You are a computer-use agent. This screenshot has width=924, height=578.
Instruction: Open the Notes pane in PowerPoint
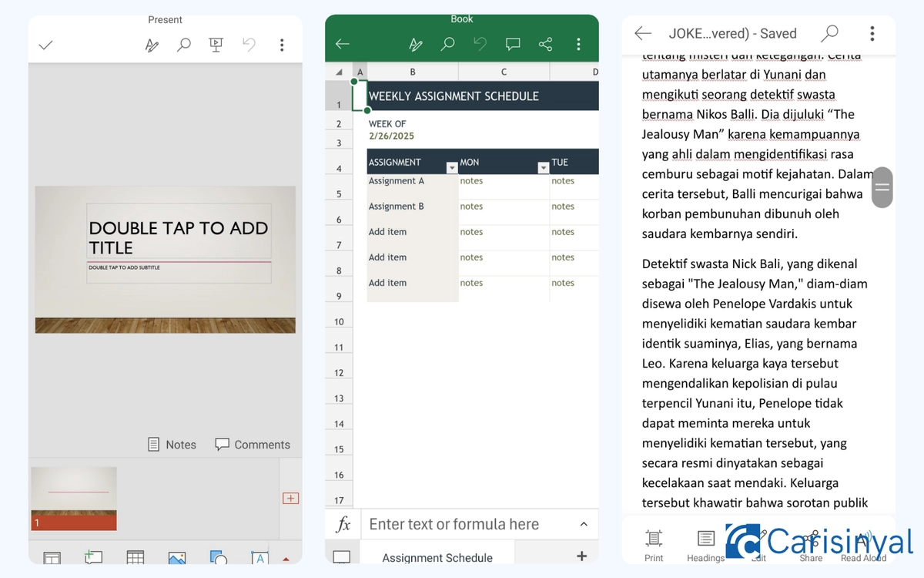click(x=172, y=445)
